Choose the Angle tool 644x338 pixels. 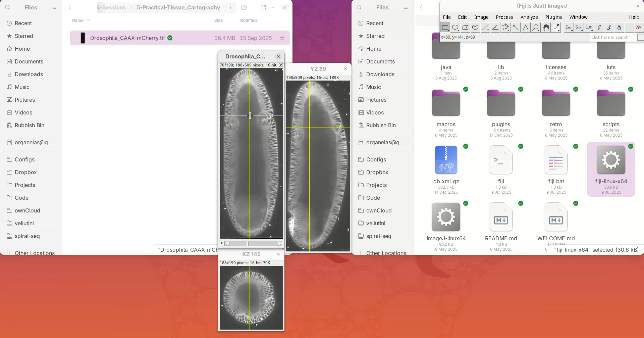pos(495,28)
